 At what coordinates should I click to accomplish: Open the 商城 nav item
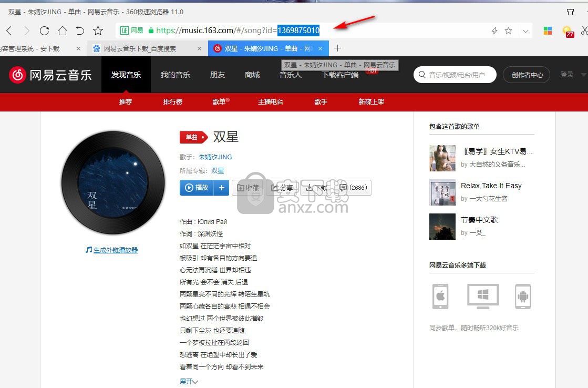pos(252,75)
